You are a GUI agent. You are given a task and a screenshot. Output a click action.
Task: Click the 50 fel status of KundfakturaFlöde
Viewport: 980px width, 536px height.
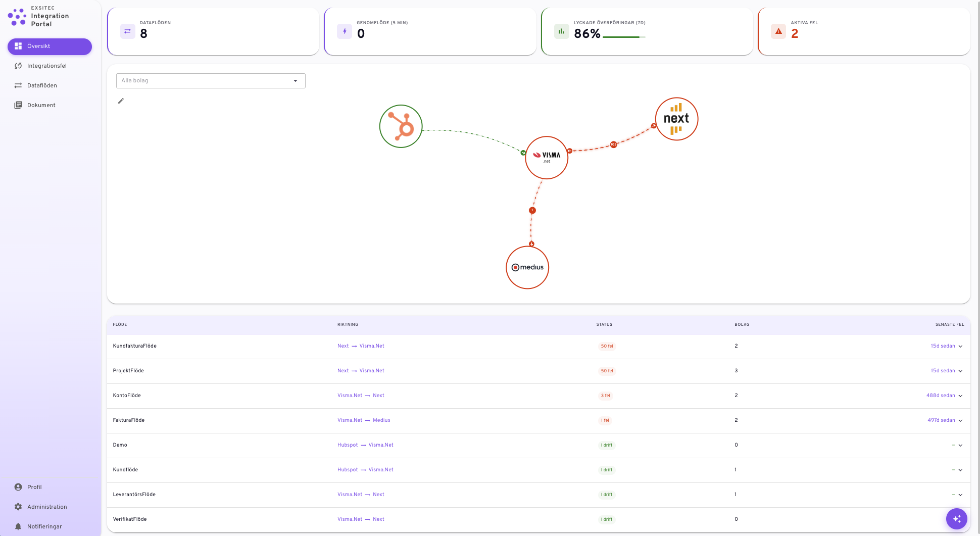[x=607, y=347]
